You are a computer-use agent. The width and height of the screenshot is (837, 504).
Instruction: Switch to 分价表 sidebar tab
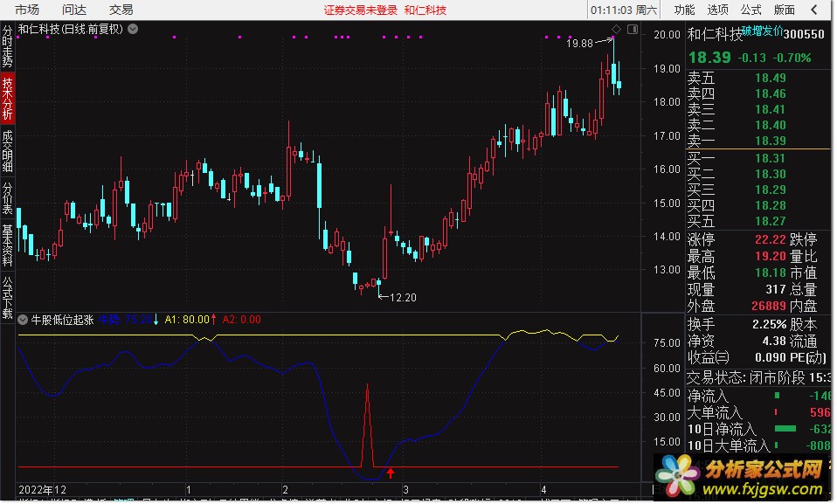pyautogui.click(x=8, y=198)
